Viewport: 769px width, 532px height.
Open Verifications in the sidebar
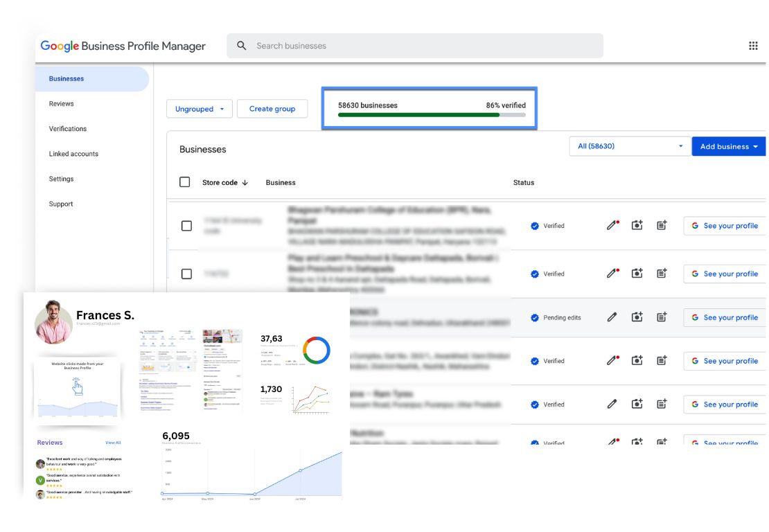(x=68, y=128)
